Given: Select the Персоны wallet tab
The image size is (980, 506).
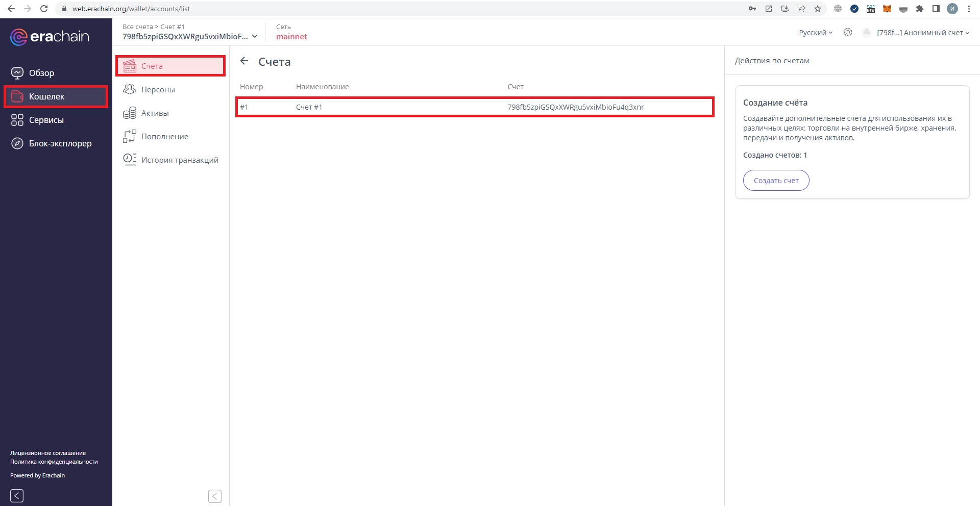Looking at the screenshot, I should (158, 90).
